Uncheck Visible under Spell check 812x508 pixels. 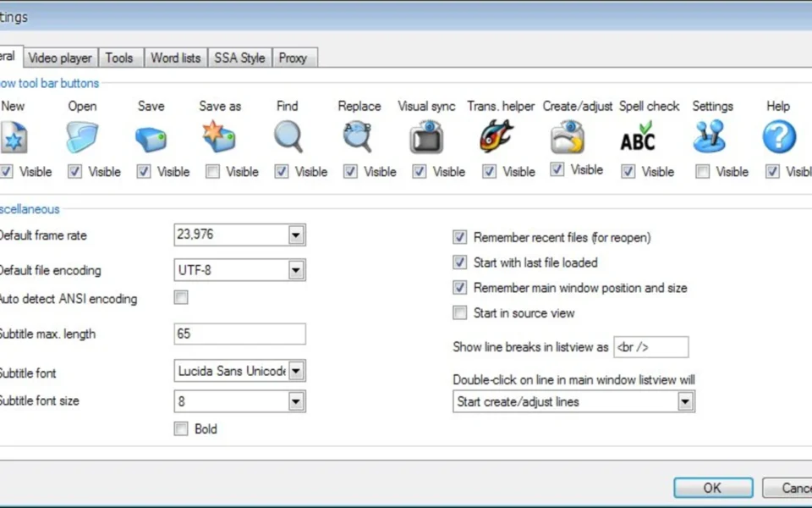pos(628,172)
